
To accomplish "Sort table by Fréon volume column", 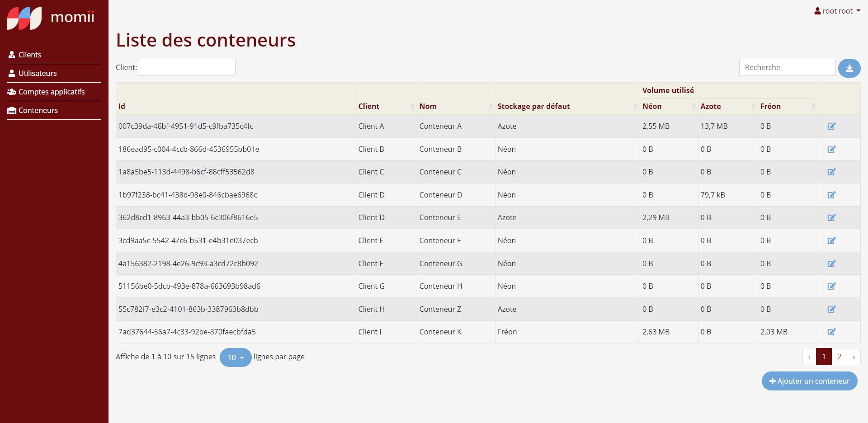I will point(788,106).
